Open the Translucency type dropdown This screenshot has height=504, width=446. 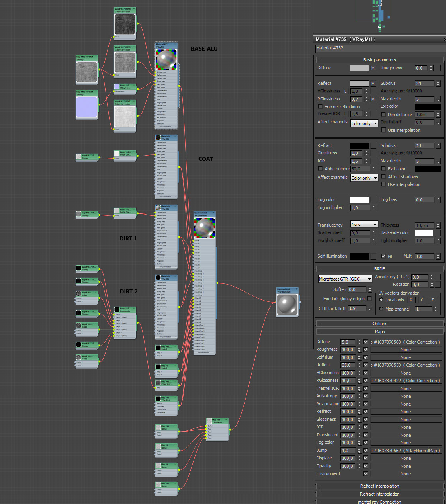[364, 225]
